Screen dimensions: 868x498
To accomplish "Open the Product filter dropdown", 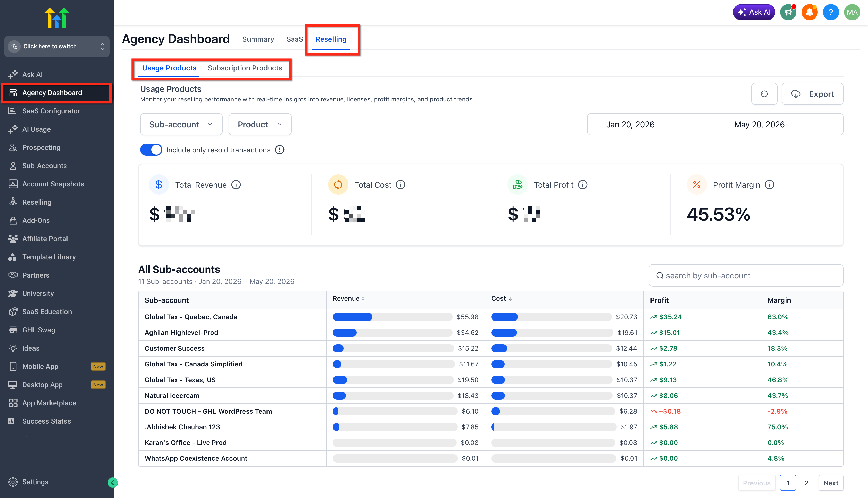I will pos(260,124).
